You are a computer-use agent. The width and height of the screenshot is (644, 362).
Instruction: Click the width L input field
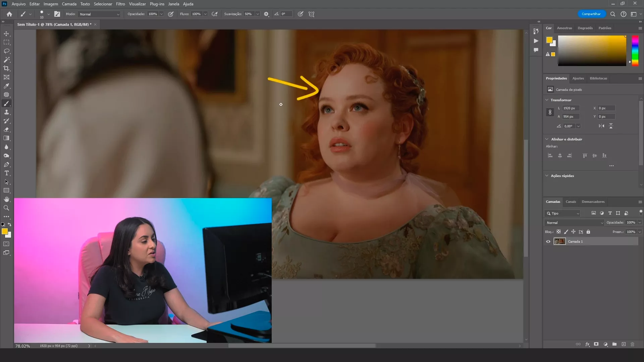tap(571, 108)
